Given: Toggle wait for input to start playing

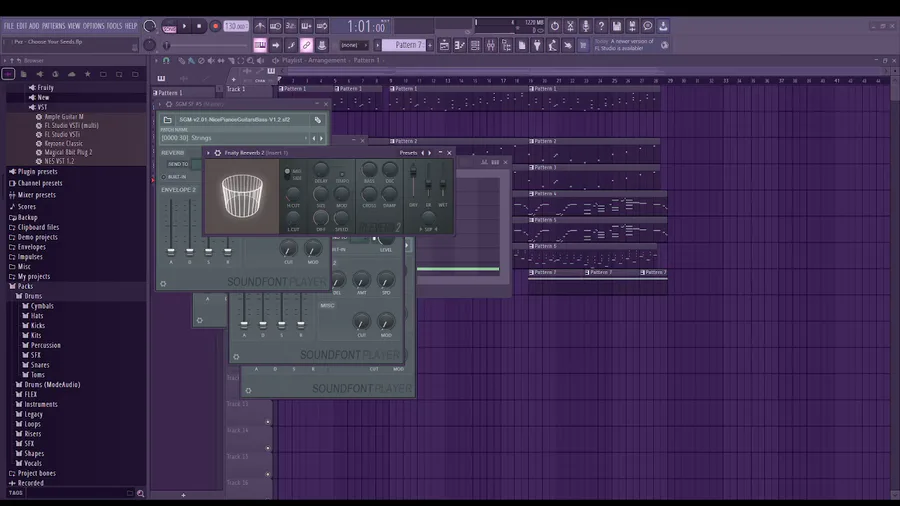Looking at the screenshot, I should (x=276, y=26).
